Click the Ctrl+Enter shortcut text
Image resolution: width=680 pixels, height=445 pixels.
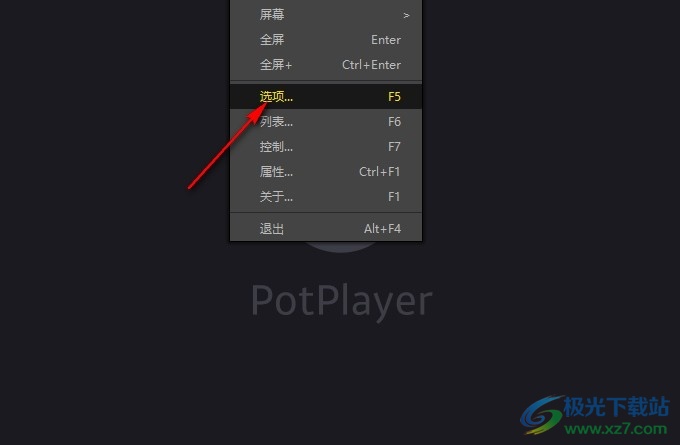coord(371,65)
